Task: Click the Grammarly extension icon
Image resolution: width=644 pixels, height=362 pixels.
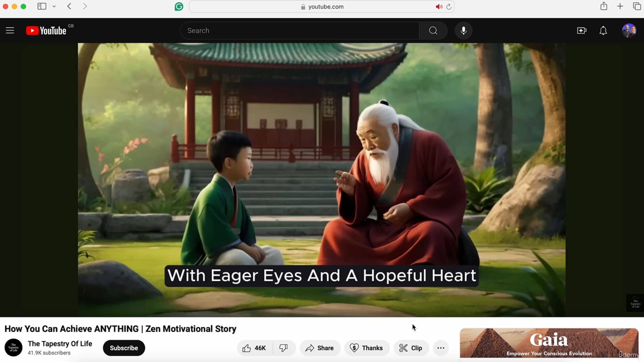Action: (179, 6)
